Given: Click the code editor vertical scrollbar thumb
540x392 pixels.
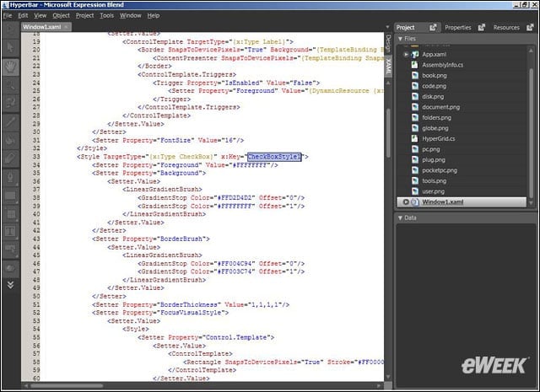Looking at the screenshot, I should (x=388, y=133).
